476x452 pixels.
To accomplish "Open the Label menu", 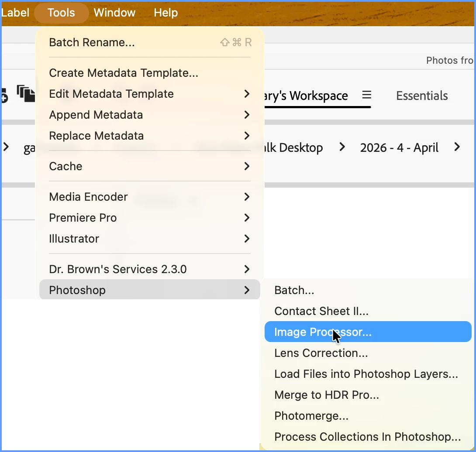I will (15, 13).
